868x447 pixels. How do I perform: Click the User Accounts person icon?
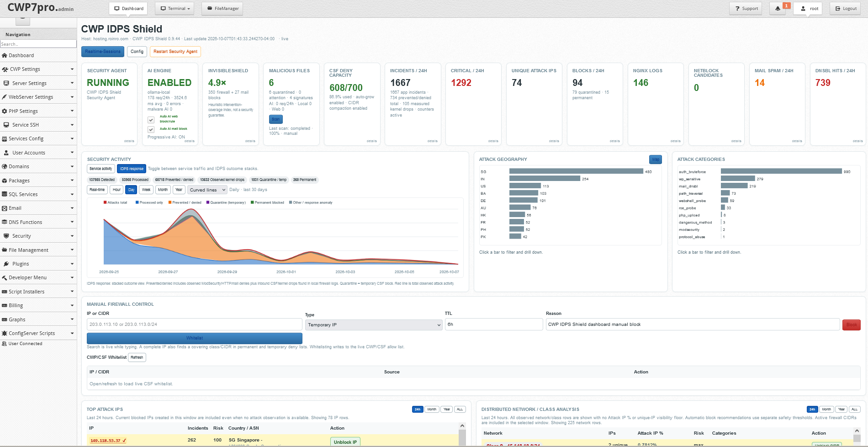(6, 153)
